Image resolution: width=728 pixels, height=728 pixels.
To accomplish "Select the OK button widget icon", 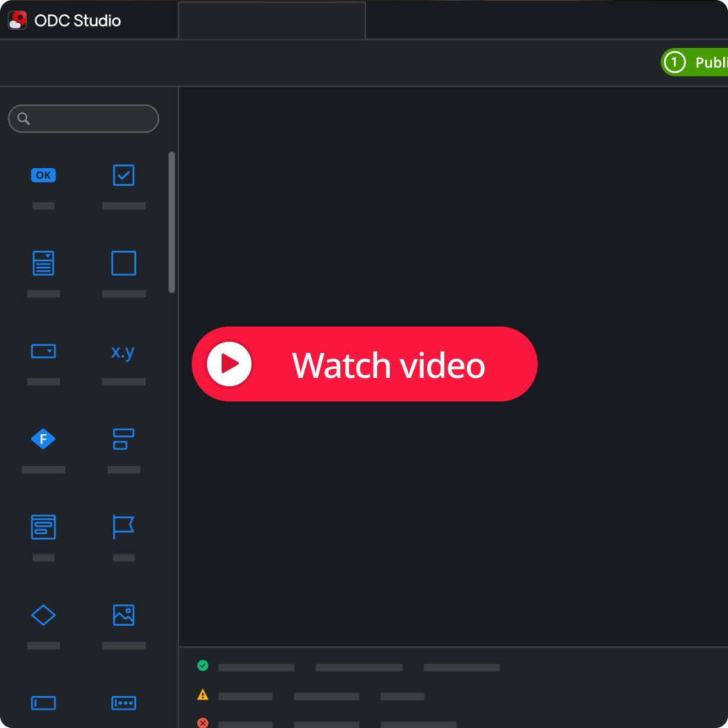I will [x=43, y=175].
